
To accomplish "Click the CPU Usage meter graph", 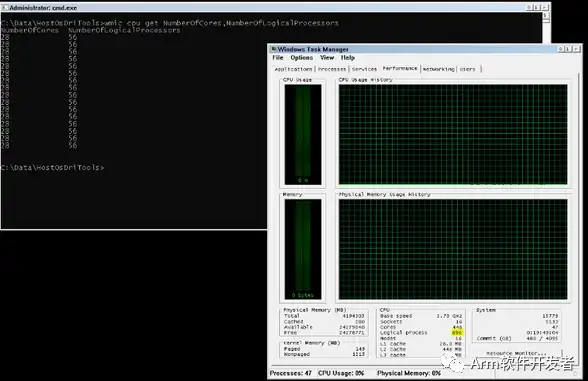I will click(303, 135).
